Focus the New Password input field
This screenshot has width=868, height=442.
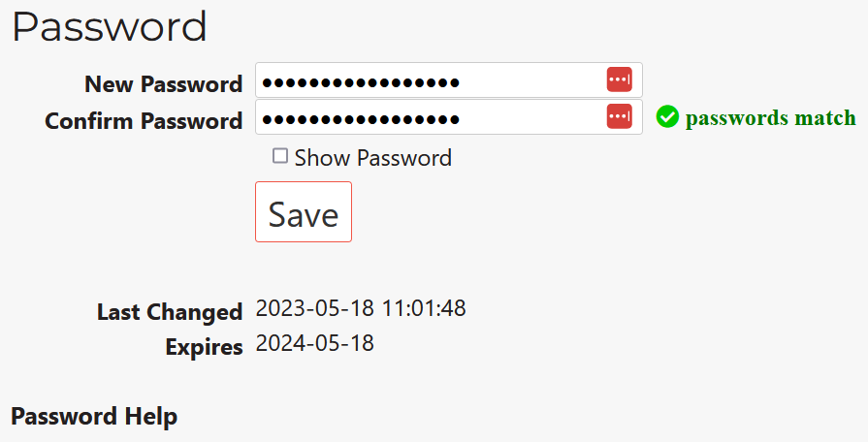pyautogui.click(x=524, y=80)
